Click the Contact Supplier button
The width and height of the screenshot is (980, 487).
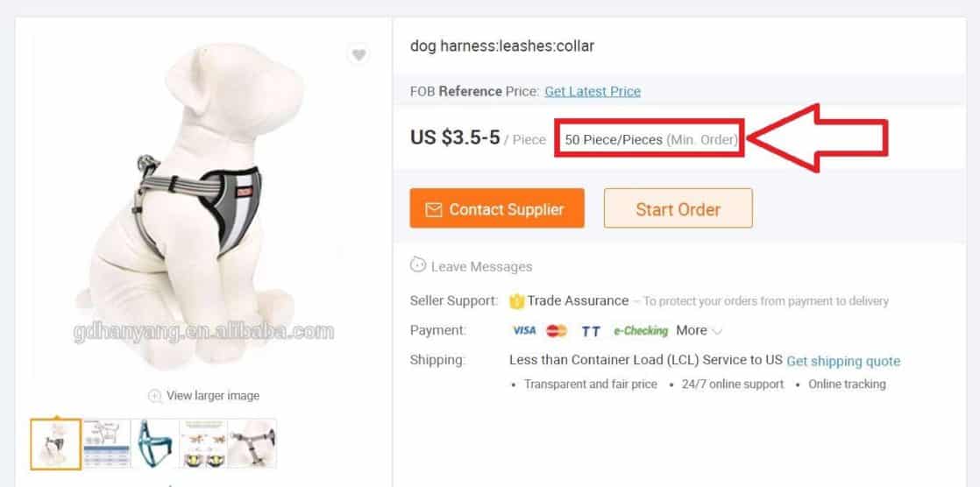[497, 208]
